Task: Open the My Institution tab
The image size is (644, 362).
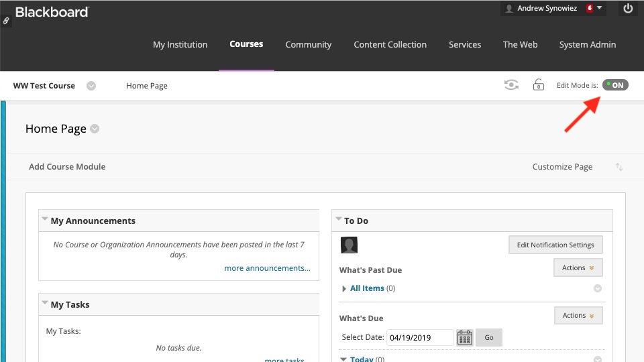Action: tap(180, 44)
